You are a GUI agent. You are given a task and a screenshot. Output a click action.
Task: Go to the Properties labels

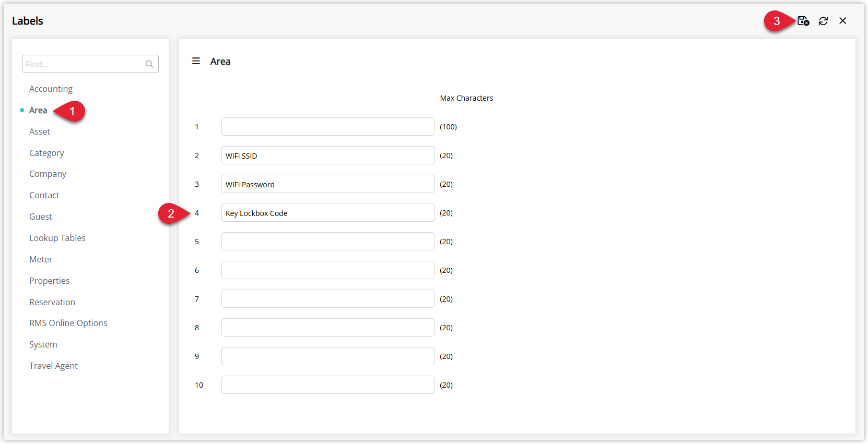(50, 281)
